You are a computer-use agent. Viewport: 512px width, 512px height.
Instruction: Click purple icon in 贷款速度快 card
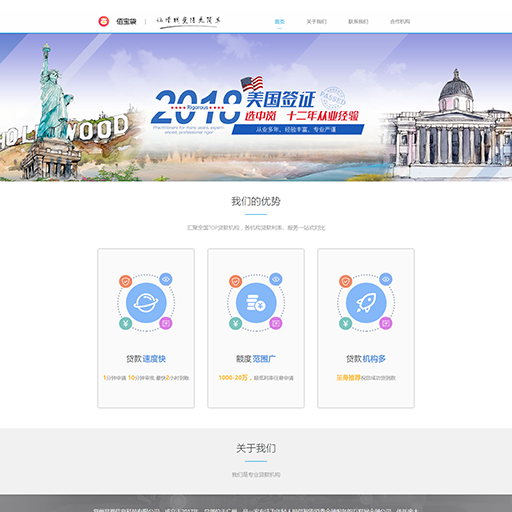click(x=166, y=323)
